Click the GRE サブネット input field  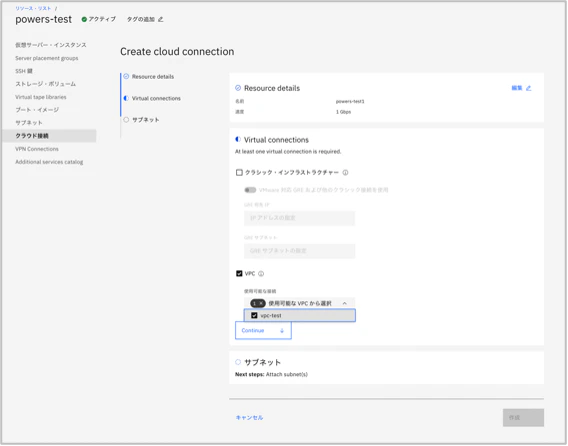pyautogui.click(x=300, y=251)
